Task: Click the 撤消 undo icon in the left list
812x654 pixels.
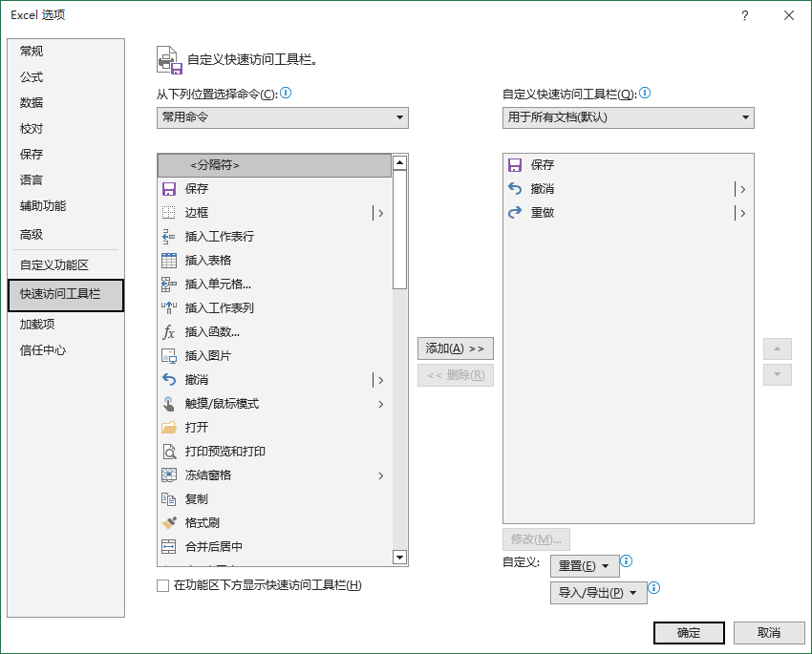Action: 169,380
